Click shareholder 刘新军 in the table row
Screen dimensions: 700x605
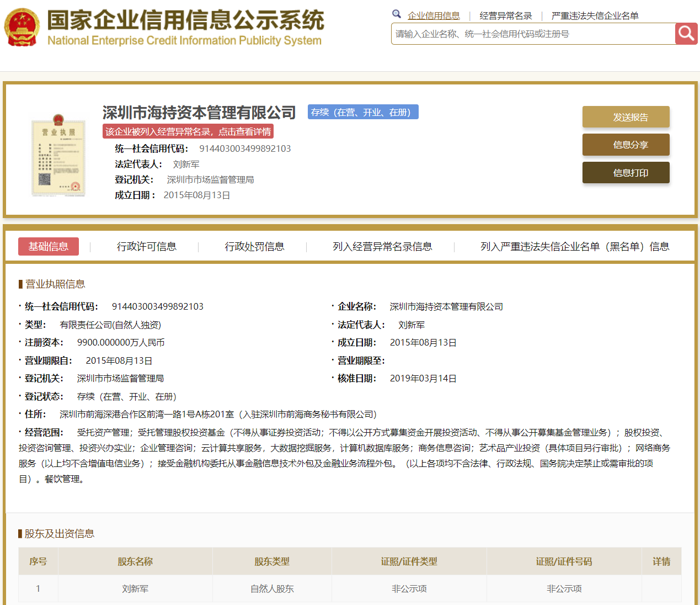pyautogui.click(x=135, y=589)
